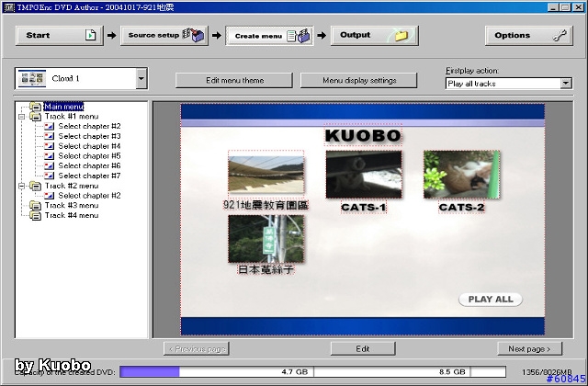Open Firstplay action dropdown
Screen dimensions: 588x386
pos(566,84)
